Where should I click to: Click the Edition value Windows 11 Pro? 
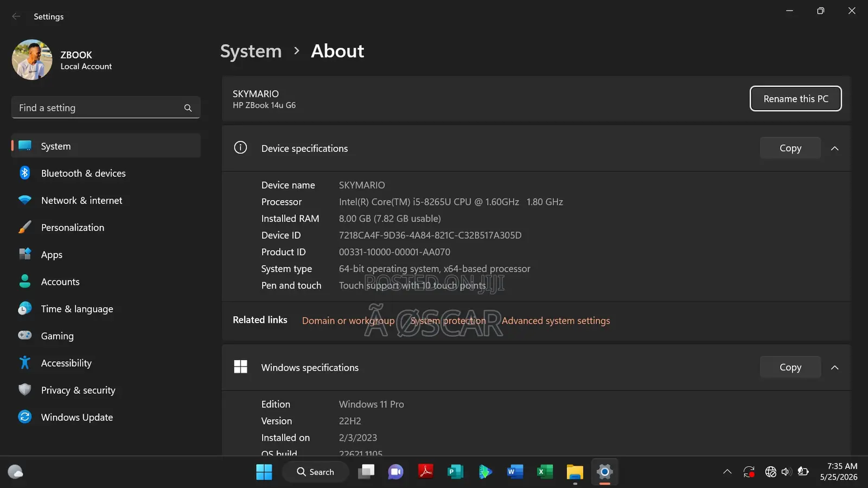[x=372, y=404]
